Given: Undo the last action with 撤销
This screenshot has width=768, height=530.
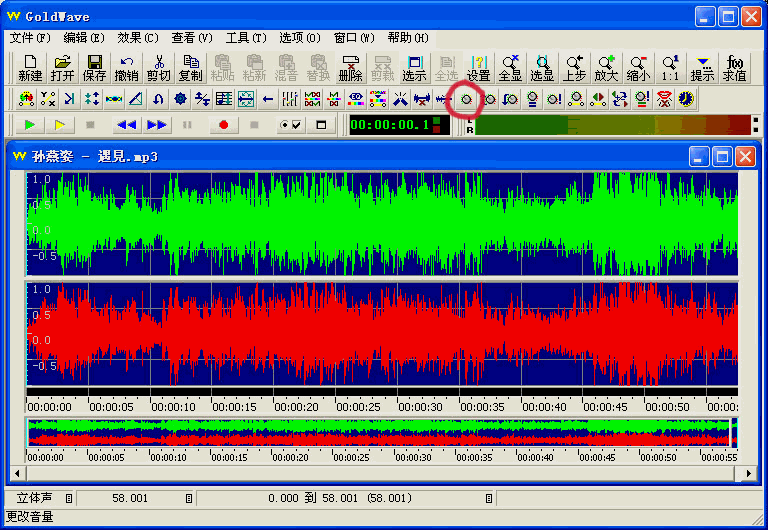Looking at the screenshot, I should tap(126, 68).
